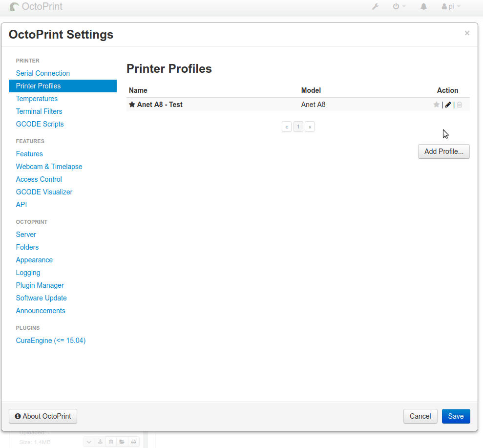Save the settings
The height and width of the screenshot is (448, 483).
coord(456,416)
